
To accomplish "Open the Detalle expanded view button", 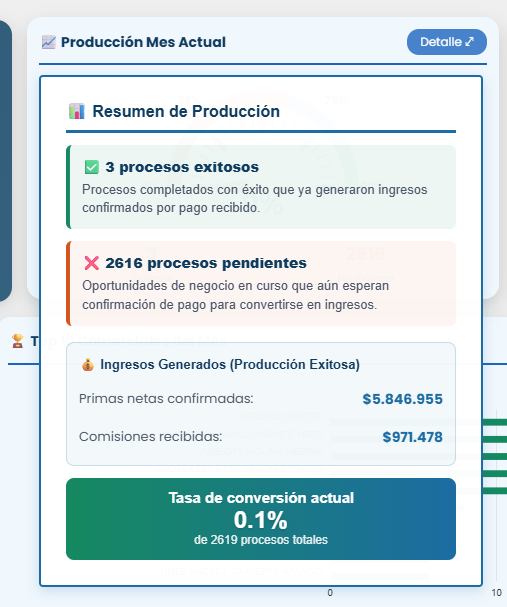I will [x=447, y=42].
